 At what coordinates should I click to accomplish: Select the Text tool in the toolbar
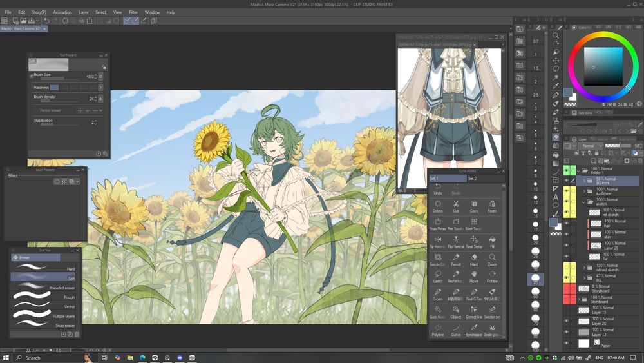(556, 197)
